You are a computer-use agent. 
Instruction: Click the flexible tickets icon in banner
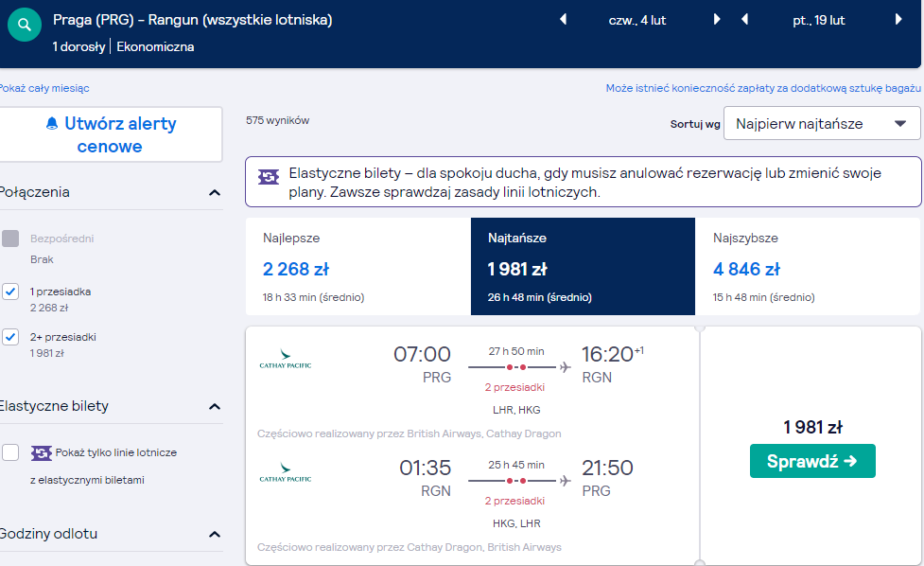coord(269,176)
